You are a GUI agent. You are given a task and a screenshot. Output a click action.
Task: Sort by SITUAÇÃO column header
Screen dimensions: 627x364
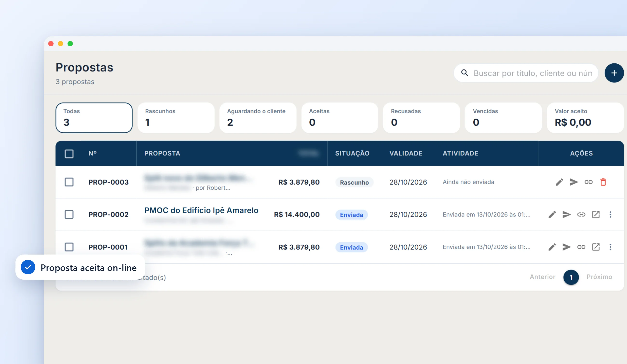352,153
